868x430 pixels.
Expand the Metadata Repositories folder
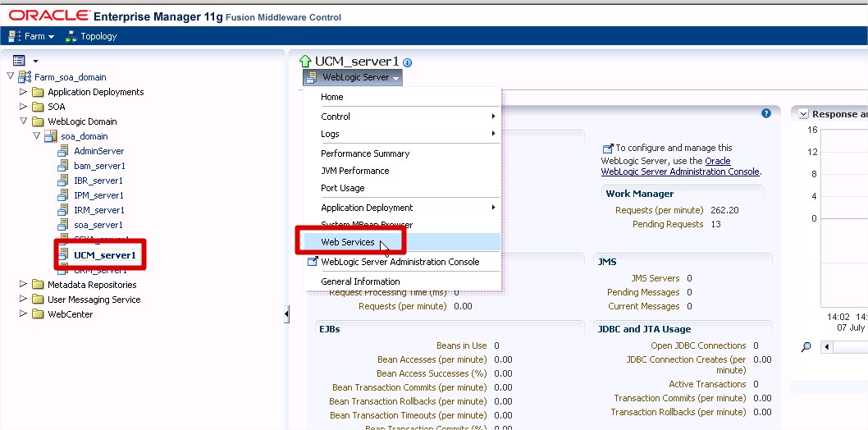coord(24,285)
